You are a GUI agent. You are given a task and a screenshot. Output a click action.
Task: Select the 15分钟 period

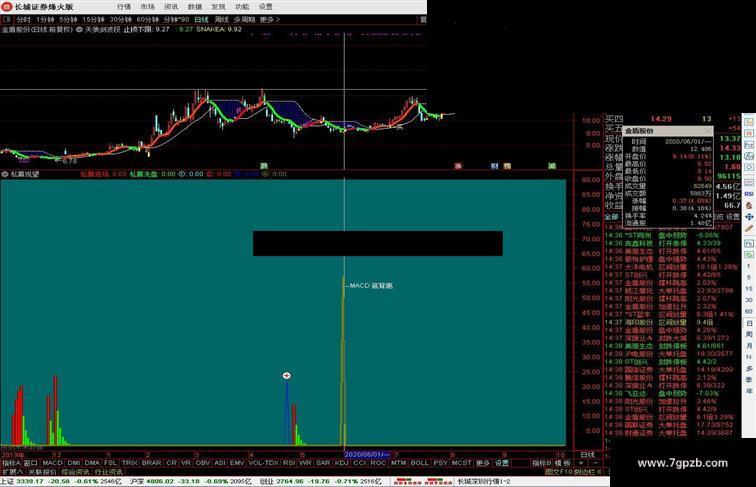click(93, 20)
